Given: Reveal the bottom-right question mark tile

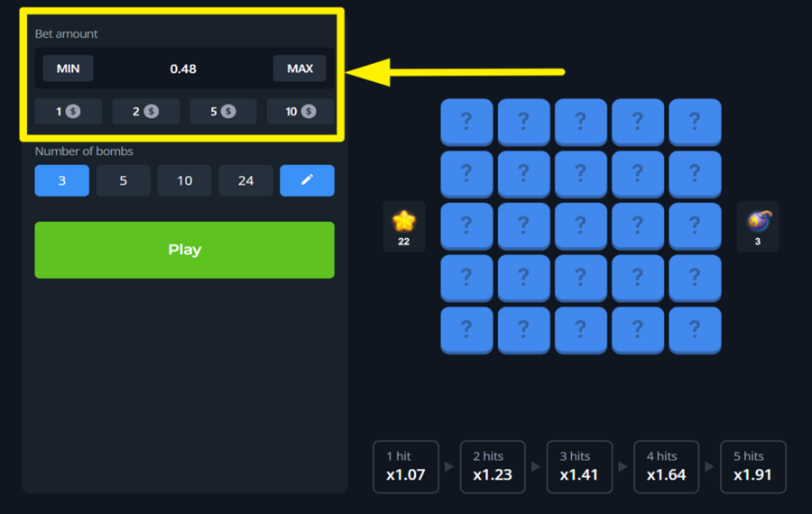Looking at the screenshot, I should click(695, 330).
